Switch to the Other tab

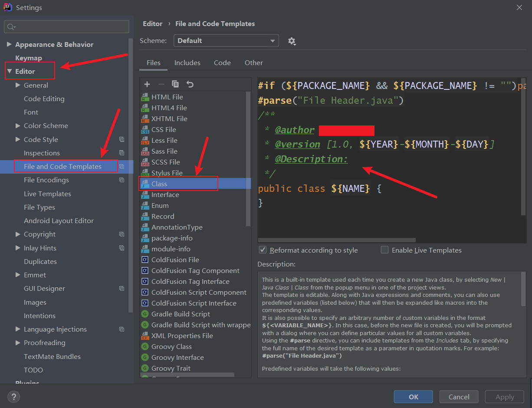pos(254,63)
